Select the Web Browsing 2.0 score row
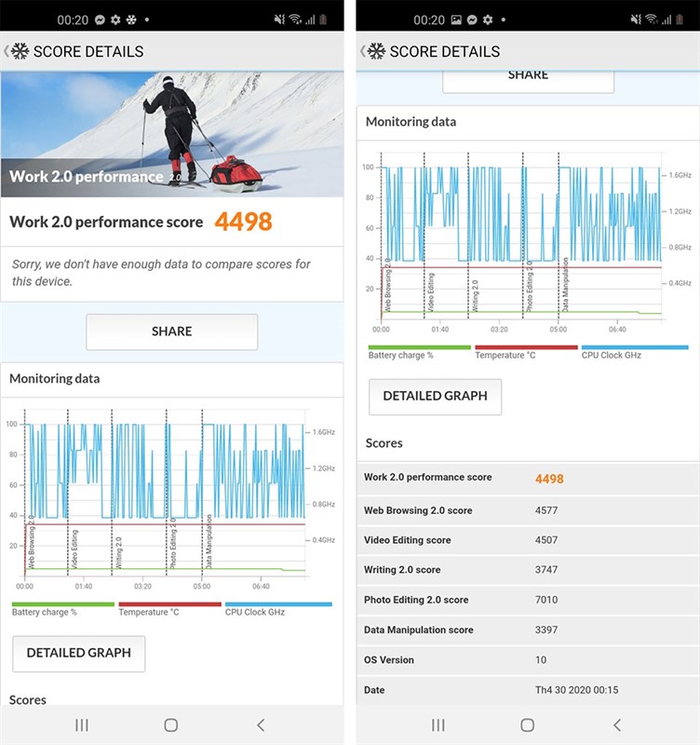The height and width of the screenshot is (745, 700). (x=528, y=510)
